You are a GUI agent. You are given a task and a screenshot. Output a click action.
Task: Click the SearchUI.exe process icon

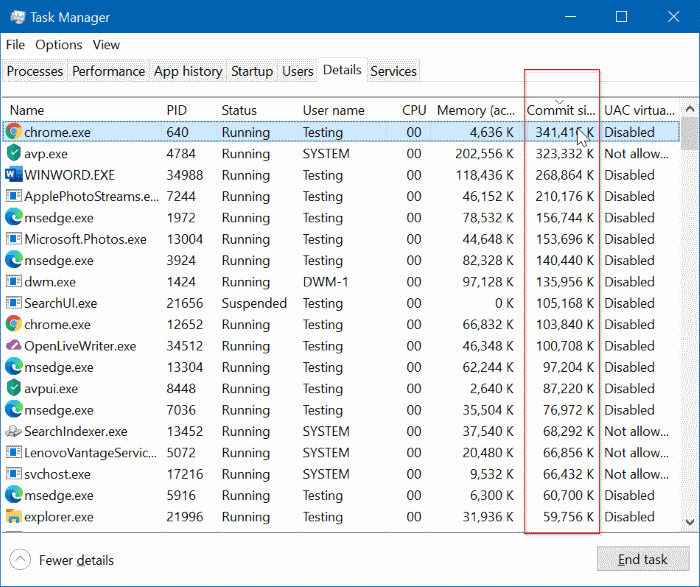coord(14,303)
